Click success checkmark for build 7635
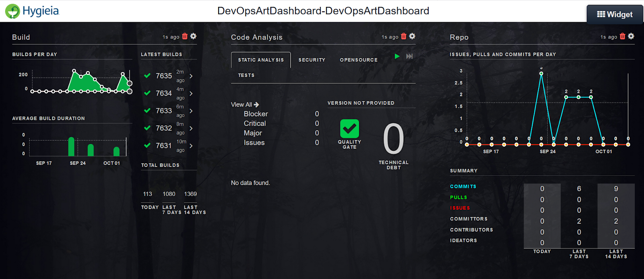 pos(147,75)
